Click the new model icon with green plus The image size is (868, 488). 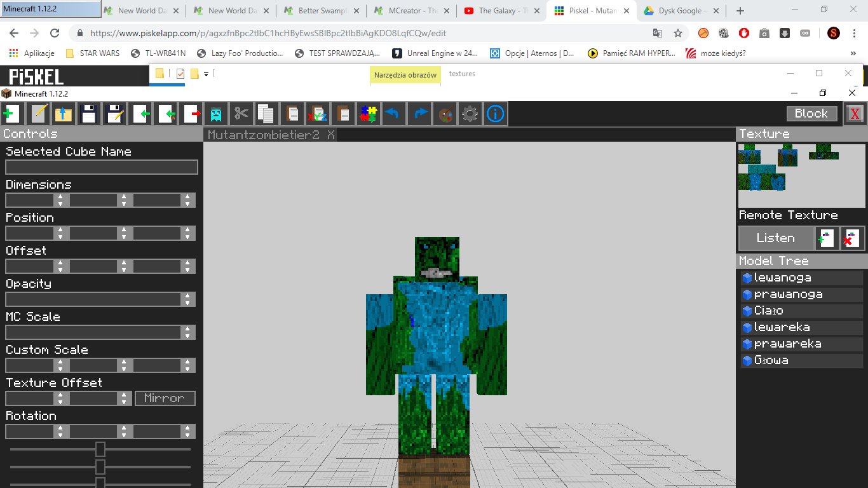11,114
